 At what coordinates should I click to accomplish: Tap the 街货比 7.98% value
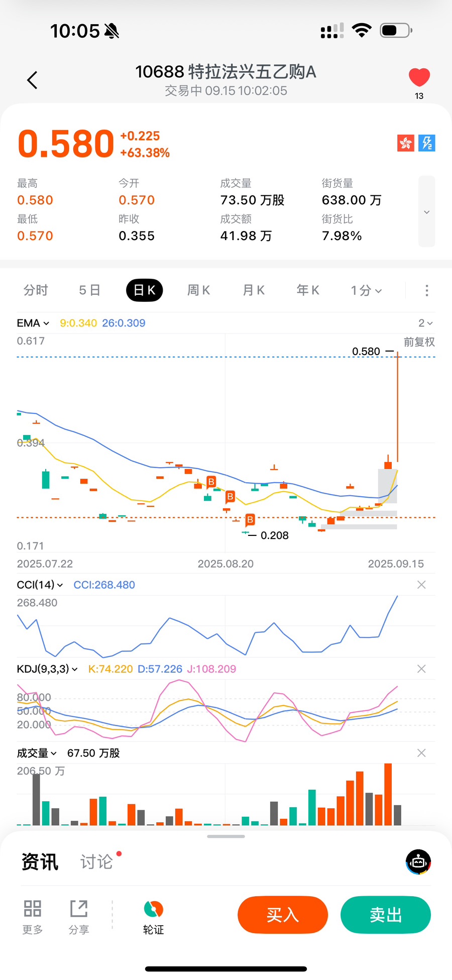(342, 236)
